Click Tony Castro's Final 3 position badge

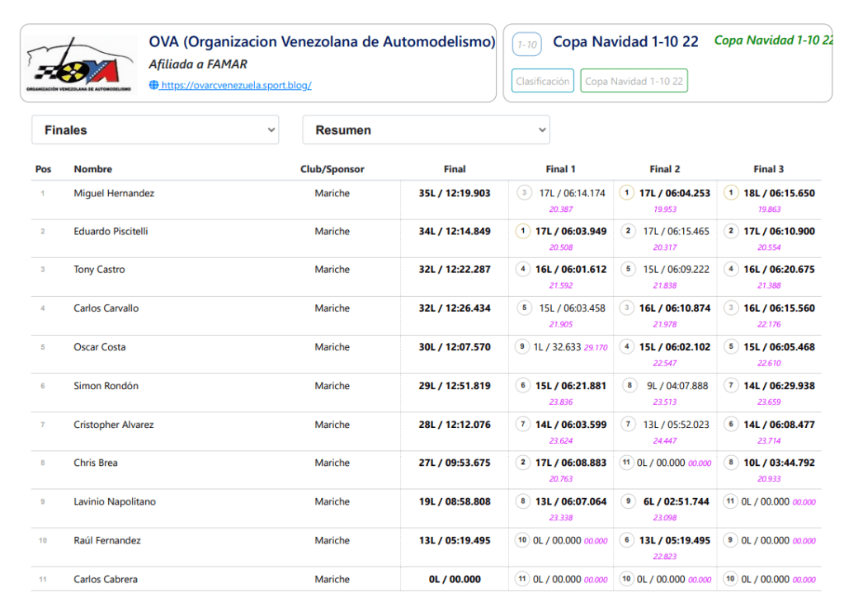(730, 270)
